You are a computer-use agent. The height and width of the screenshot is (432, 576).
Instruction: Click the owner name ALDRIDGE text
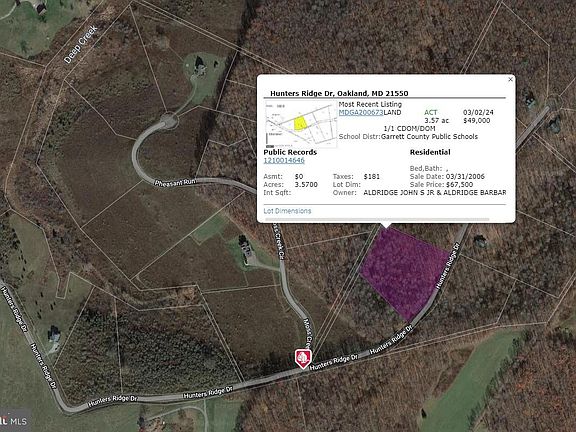[435, 192]
